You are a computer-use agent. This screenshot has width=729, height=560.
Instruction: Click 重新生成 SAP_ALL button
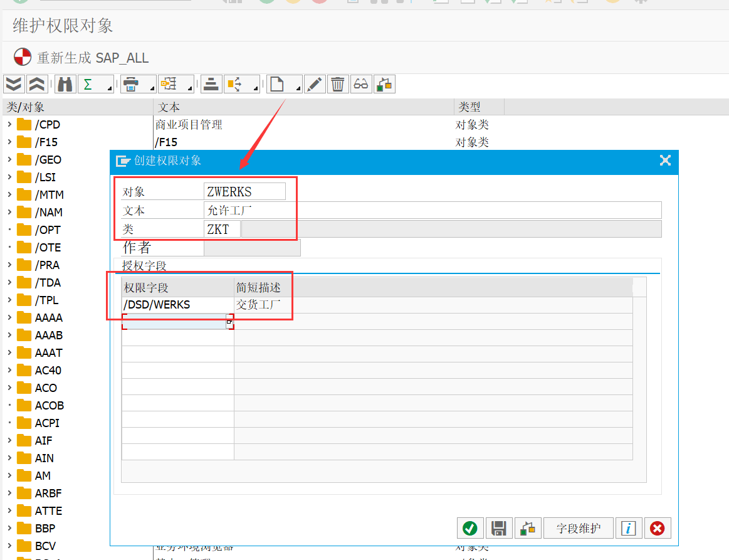[x=81, y=58]
